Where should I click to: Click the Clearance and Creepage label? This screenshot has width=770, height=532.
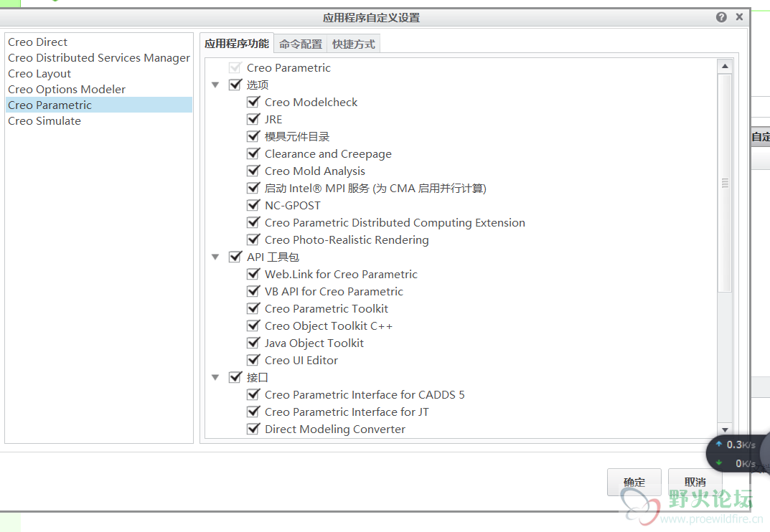coord(328,153)
